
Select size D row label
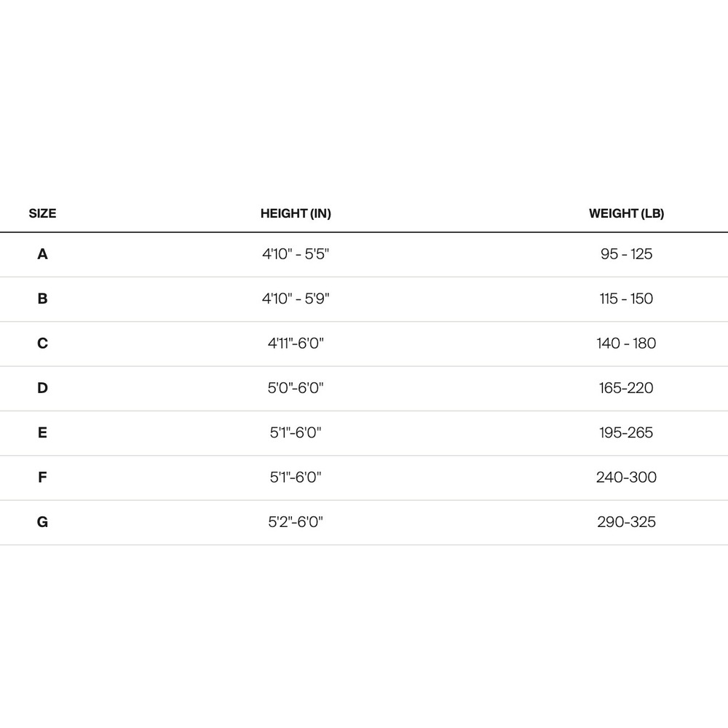pos(42,388)
